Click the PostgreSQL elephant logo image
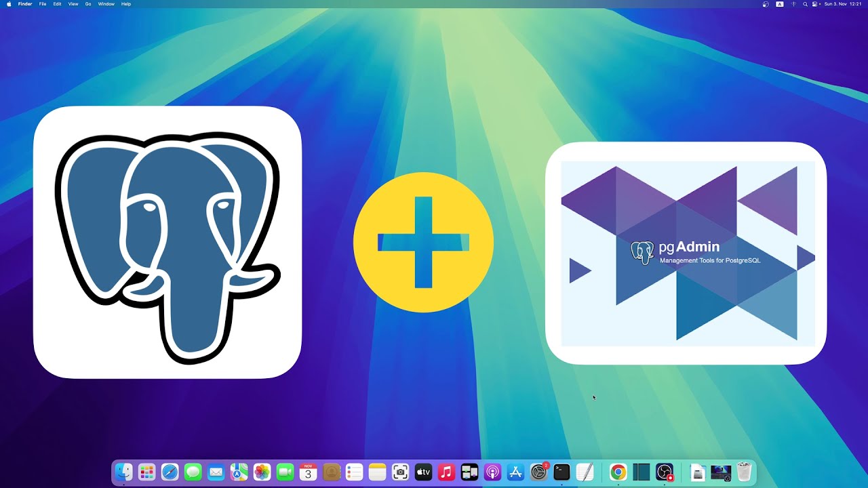 click(167, 242)
